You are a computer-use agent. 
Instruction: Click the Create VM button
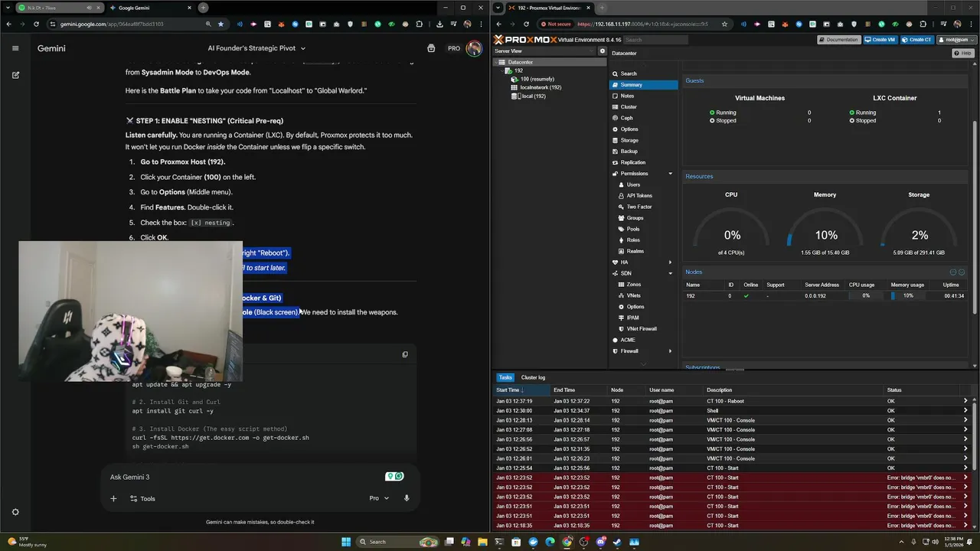[x=880, y=40]
